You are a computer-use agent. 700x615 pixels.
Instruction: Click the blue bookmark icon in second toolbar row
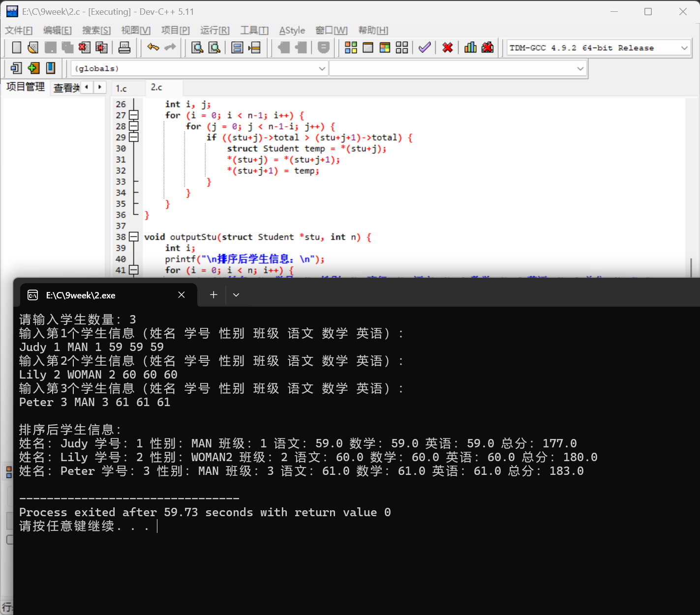[x=50, y=68]
